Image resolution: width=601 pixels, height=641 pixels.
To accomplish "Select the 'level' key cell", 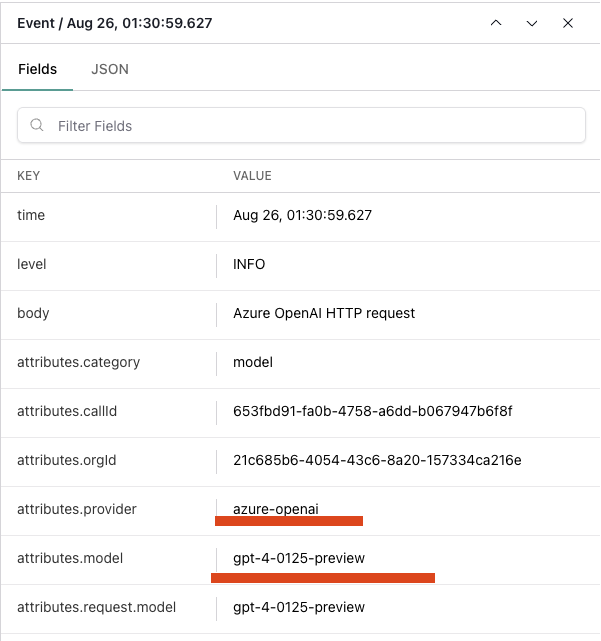I will click(x=31, y=264).
